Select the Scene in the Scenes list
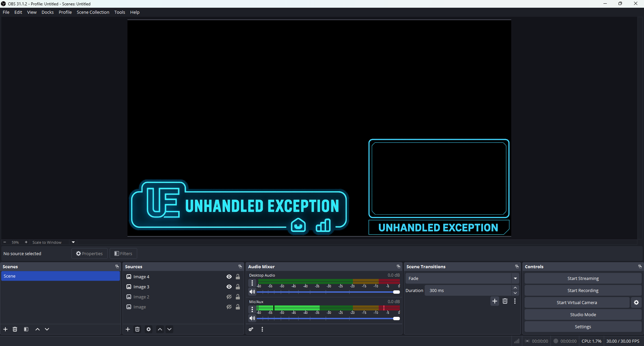 point(60,276)
